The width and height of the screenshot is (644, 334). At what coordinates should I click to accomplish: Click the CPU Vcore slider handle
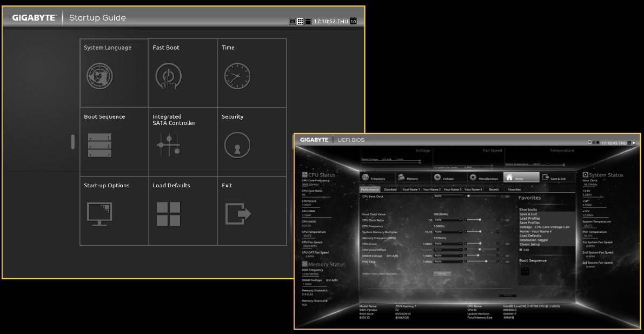coord(481,244)
